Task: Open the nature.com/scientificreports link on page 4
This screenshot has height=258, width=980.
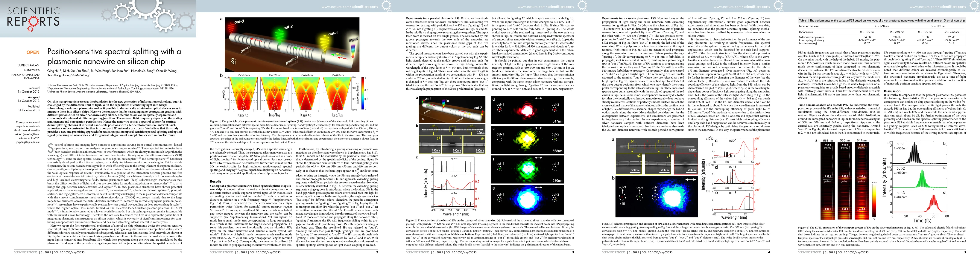Action: pyautogui.click(x=742, y=6)
